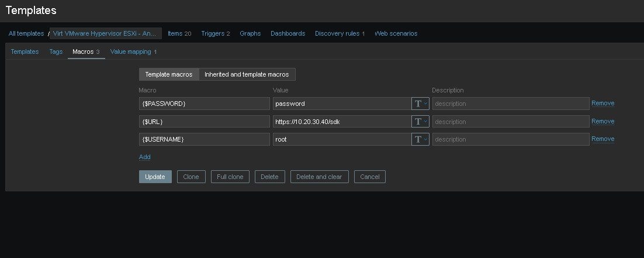Viewport: 644px width, 258px height.
Task: Remove the {$PASSWORD} macro
Action: pos(603,104)
